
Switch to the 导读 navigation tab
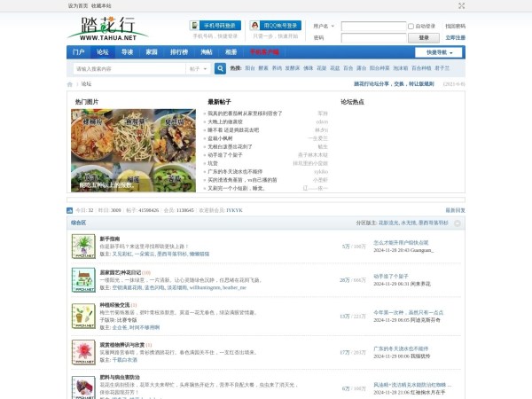[127, 52]
